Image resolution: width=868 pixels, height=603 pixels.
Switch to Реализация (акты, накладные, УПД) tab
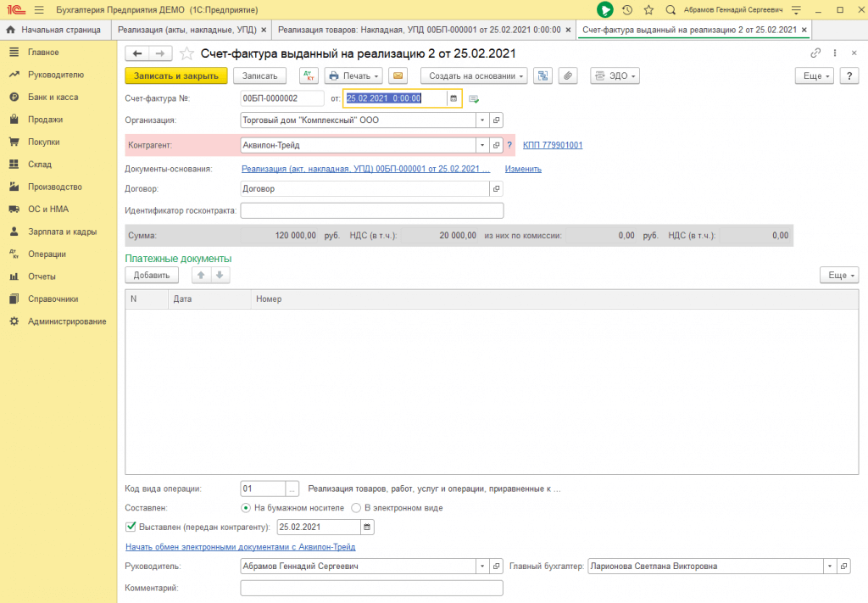point(187,30)
